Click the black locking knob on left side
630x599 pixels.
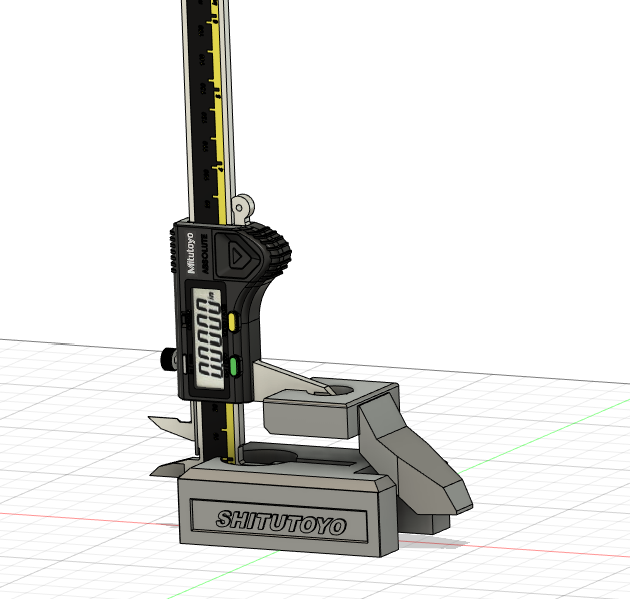pyautogui.click(x=164, y=359)
